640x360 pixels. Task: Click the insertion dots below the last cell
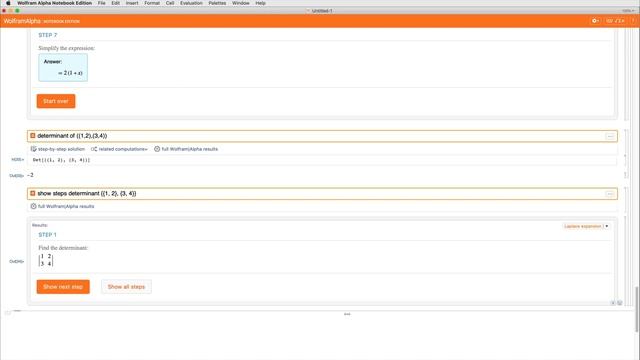(347, 314)
